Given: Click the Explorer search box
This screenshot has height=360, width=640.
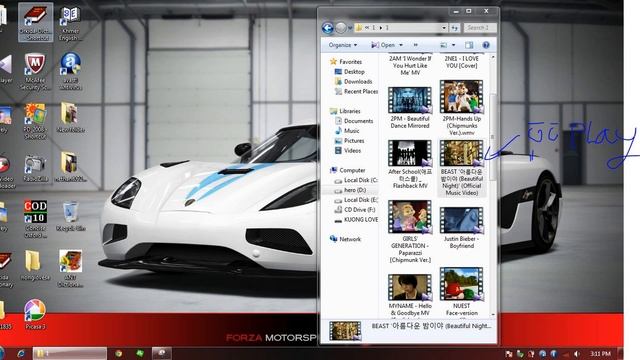Looking at the screenshot, I should [x=480, y=28].
